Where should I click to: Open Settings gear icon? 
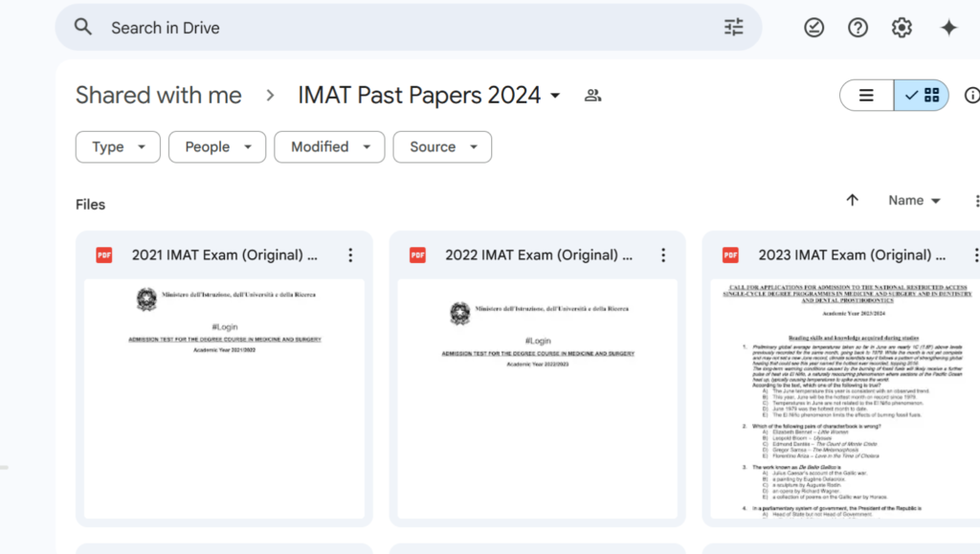(x=902, y=28)
